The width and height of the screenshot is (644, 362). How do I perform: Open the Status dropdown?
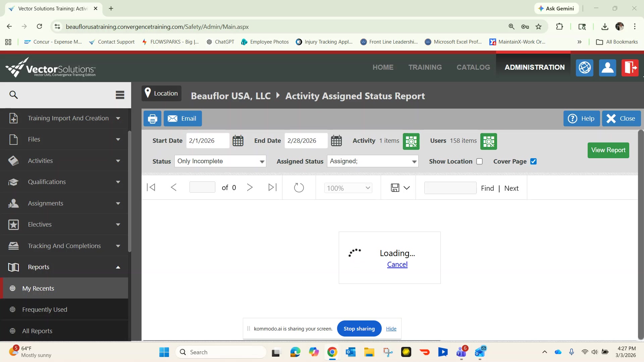[x=220, y=161]
